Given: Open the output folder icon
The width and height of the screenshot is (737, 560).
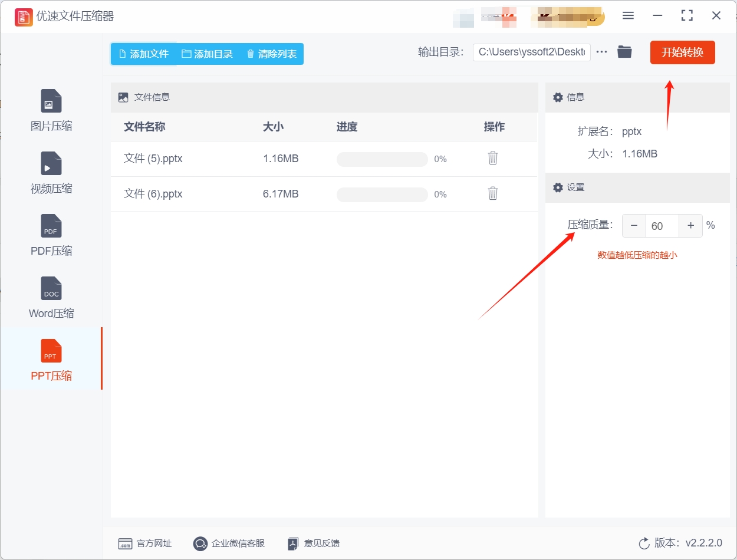Looking at the screenshot, I should coord(624,52).
